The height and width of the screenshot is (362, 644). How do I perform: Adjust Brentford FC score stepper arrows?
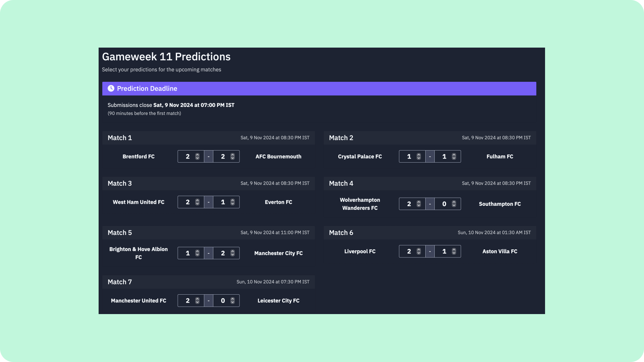(197, 157)
